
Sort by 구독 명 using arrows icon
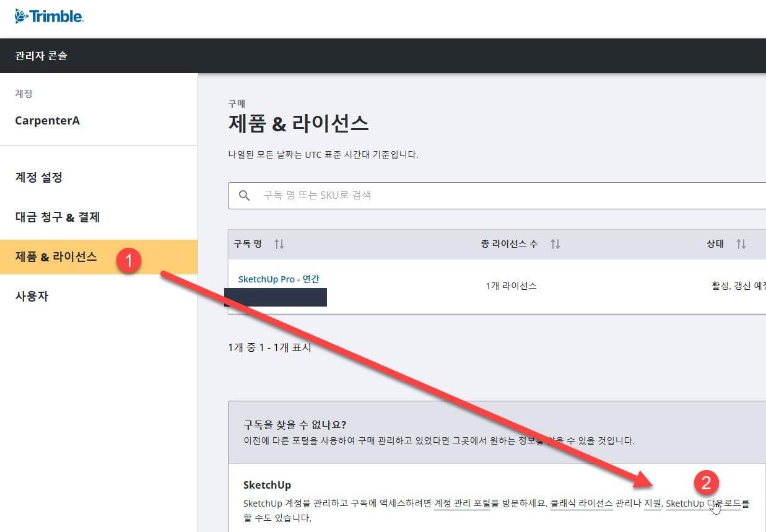point(279,244)
